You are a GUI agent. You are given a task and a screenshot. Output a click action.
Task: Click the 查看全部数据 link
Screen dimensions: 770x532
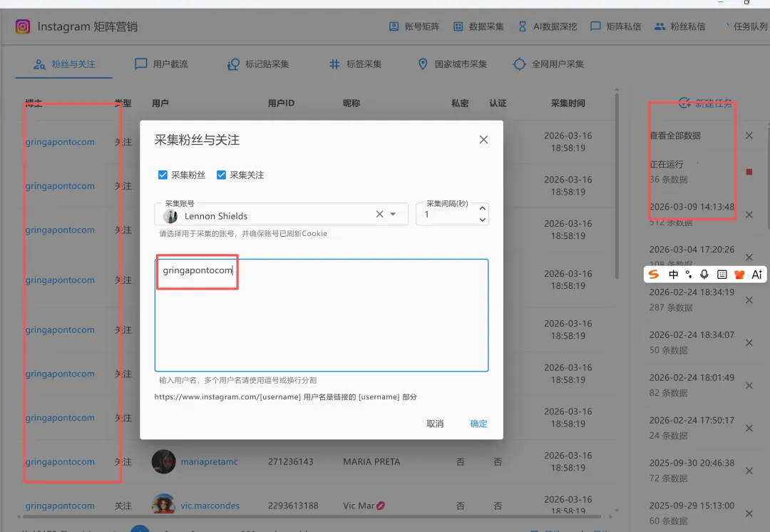click(675, 135)
